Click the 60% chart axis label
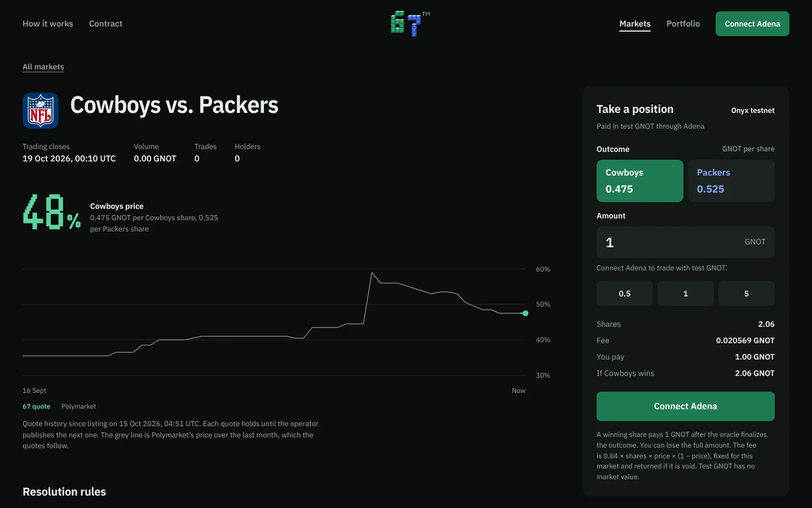 coord(543,269)
